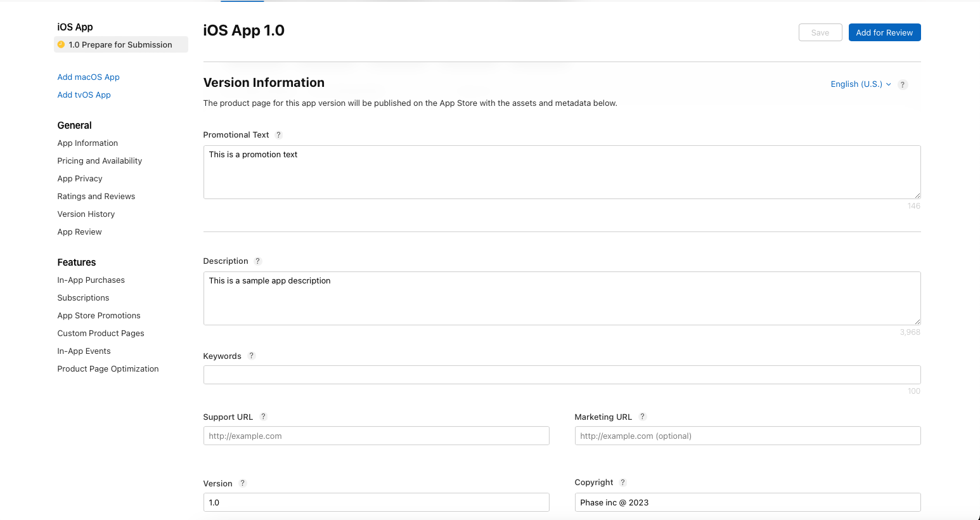This screenshot has height=520, width=980.
Task: Go to In-App Purchases under Features
Action: [91, 280]
